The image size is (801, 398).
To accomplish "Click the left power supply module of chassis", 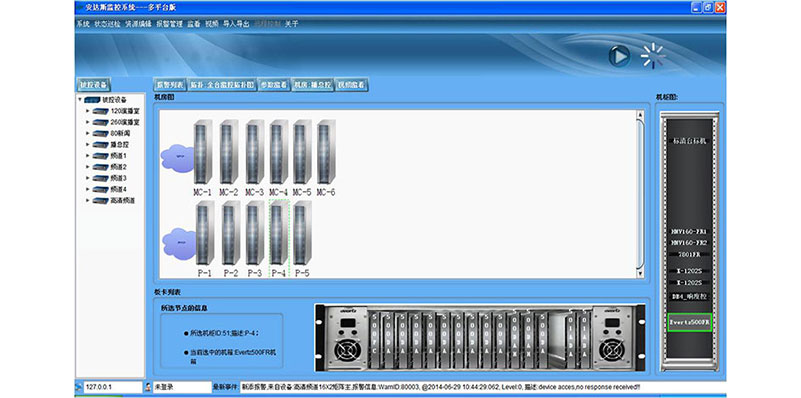I will click(347, 337).
